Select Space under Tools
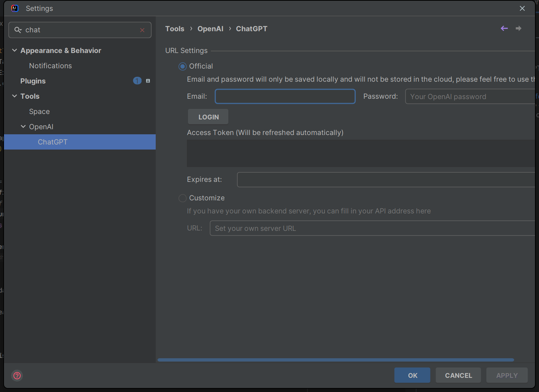 39,111
